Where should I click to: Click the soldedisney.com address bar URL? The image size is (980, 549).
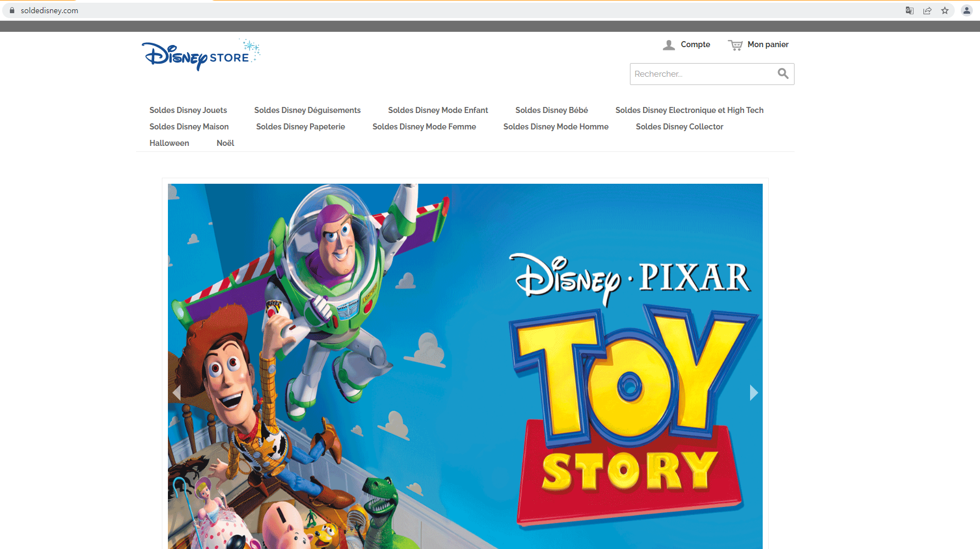point(49,10)
